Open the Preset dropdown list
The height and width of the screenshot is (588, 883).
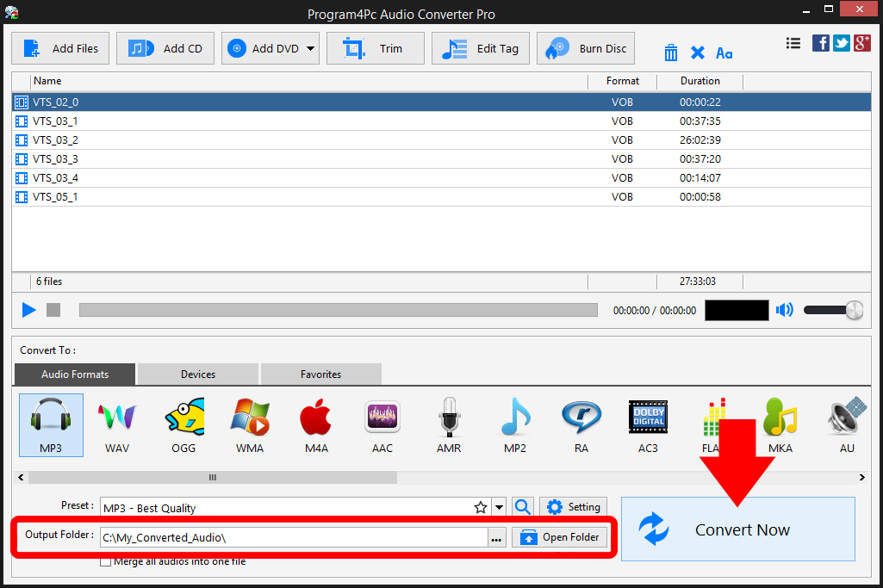point(498,507)
